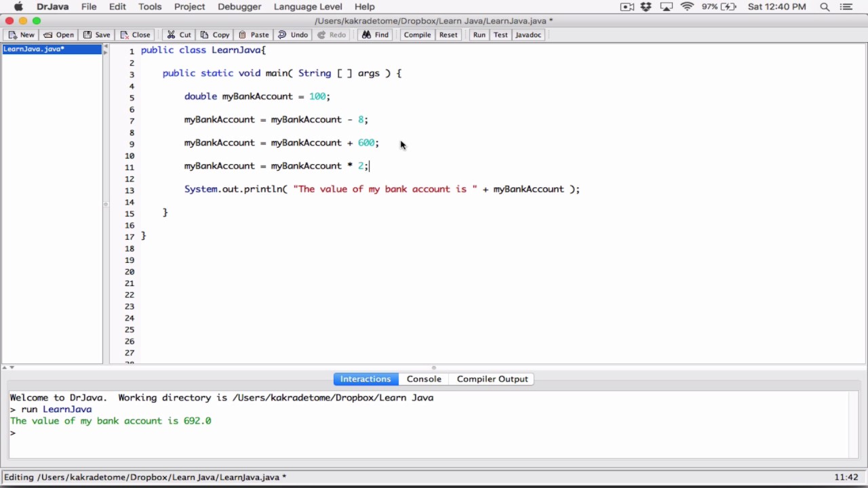The image size is (868, 488).
Task: Click the clock showing Sat 12:40 PM
Action: point(777,7)
